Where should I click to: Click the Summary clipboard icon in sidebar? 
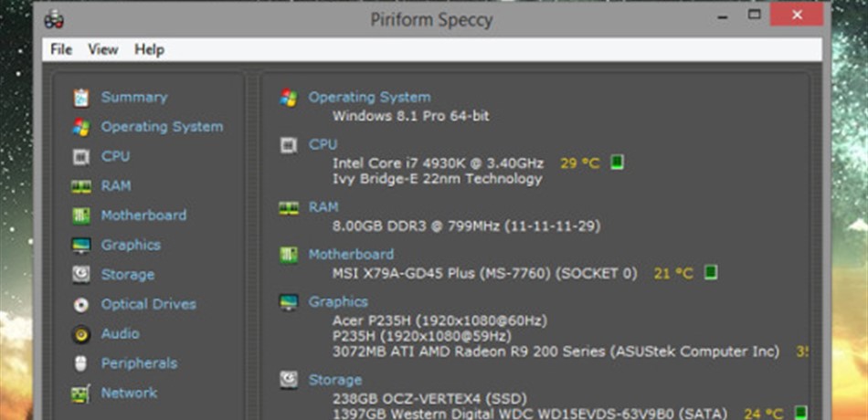tap(81, 98)
